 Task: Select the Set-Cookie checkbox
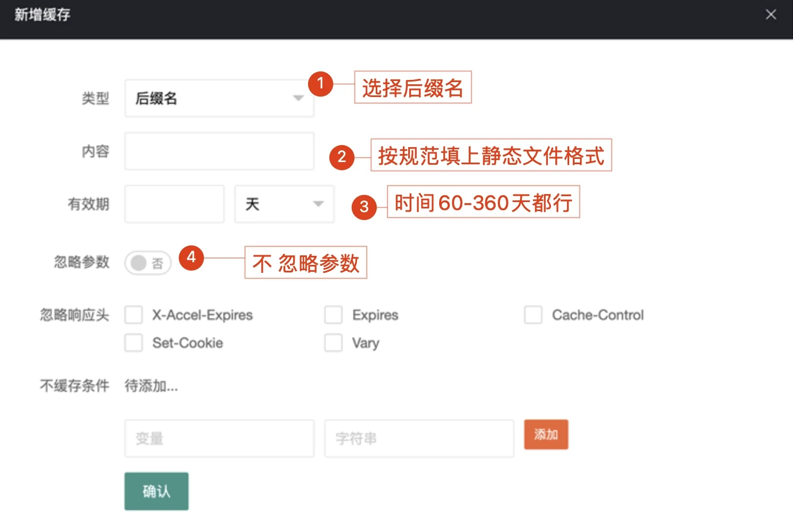tap(133, 343)
